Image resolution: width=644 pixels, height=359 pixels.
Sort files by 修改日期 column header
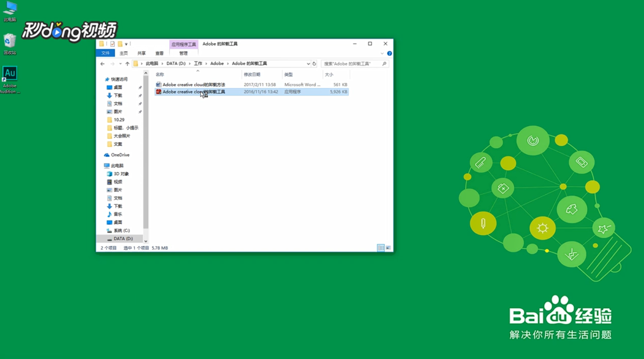pyautogui.click(x=261, y=75)
